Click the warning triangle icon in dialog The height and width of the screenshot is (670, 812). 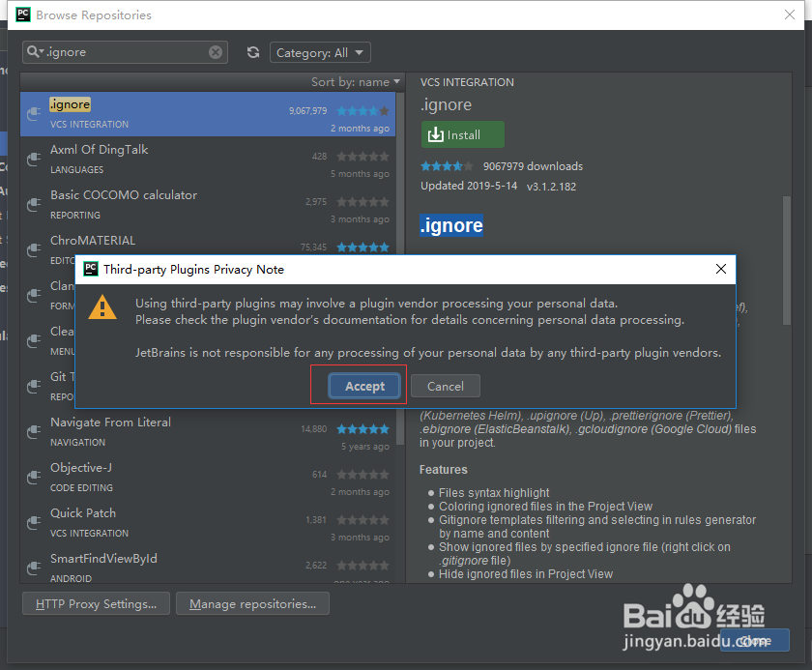click(x=102, y=307)
